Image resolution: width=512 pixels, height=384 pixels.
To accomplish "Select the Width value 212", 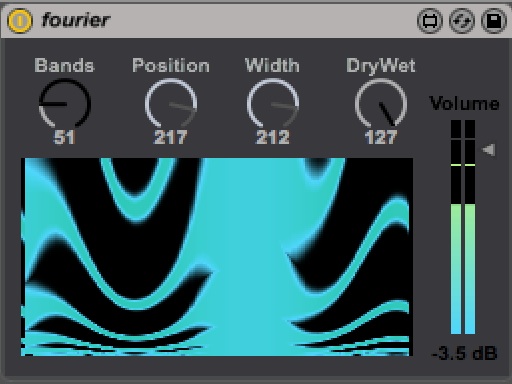I will tap(273, 137).
